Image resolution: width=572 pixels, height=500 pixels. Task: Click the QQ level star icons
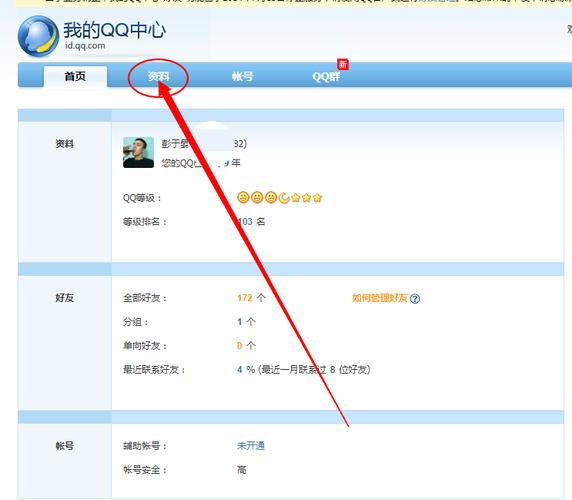click(307, 198)
